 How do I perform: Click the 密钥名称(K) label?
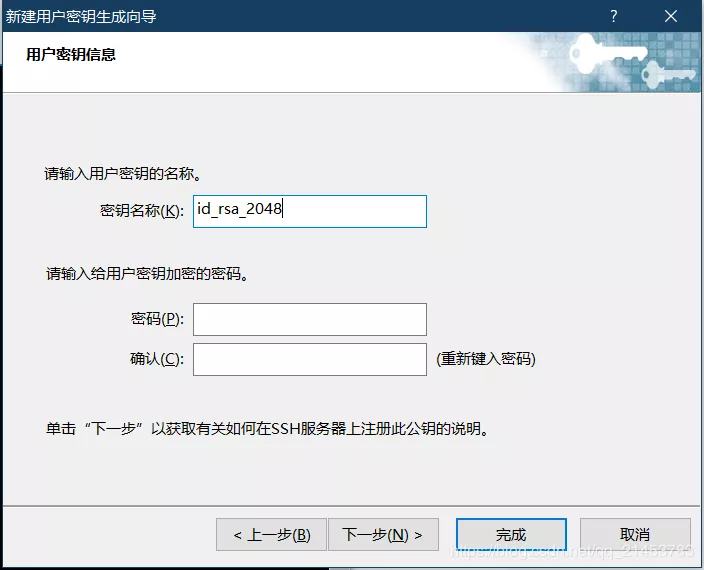142,211
